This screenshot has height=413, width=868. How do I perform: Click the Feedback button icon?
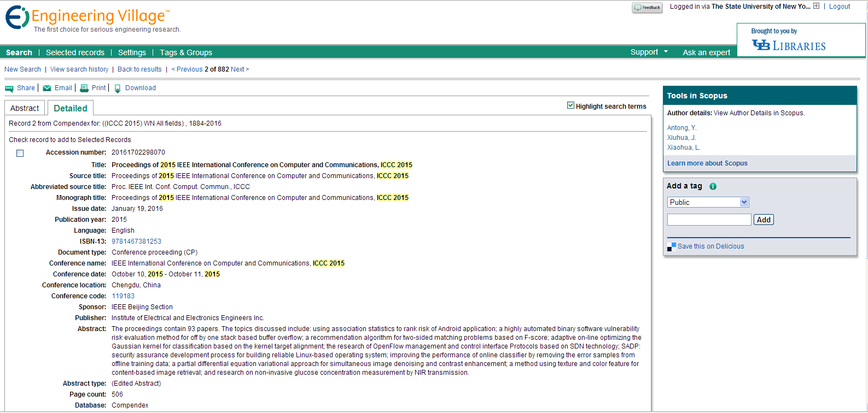coord(647,8)
